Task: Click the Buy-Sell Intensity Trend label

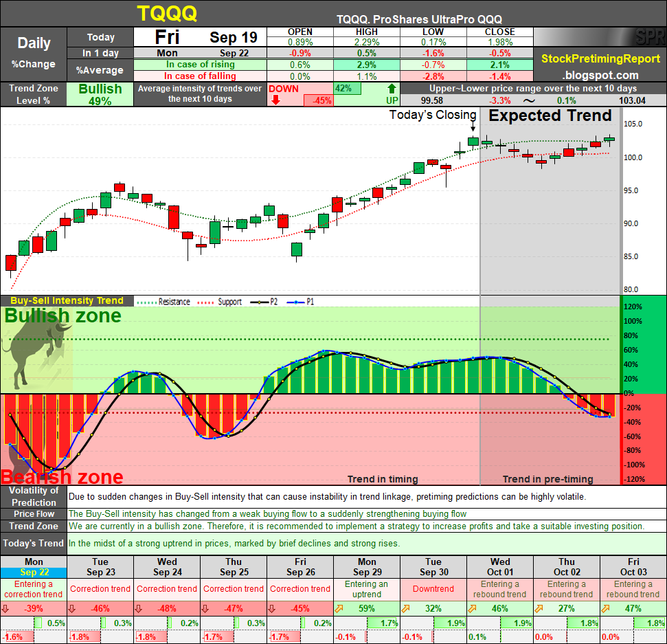Action: [x=67, y=300]
